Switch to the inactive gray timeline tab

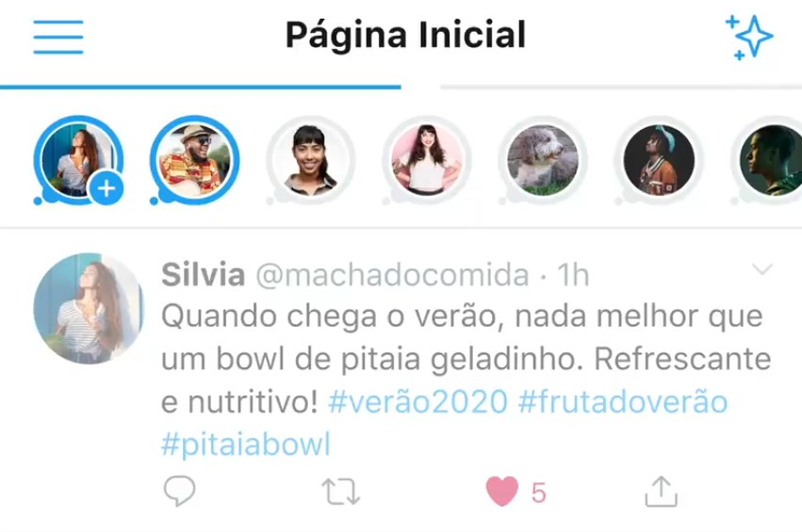click(x=621, y=88)
